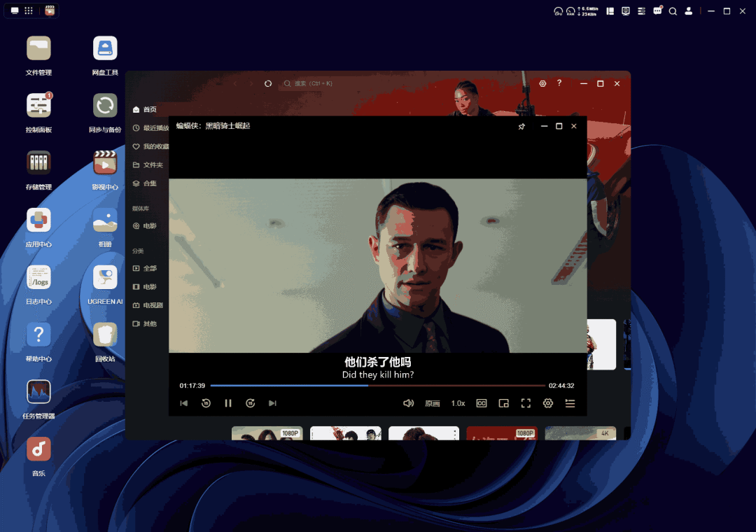The image size is (756, 532).
Task: Open the 任务管理器 desktop app
Action: click(x=38, y=391)
